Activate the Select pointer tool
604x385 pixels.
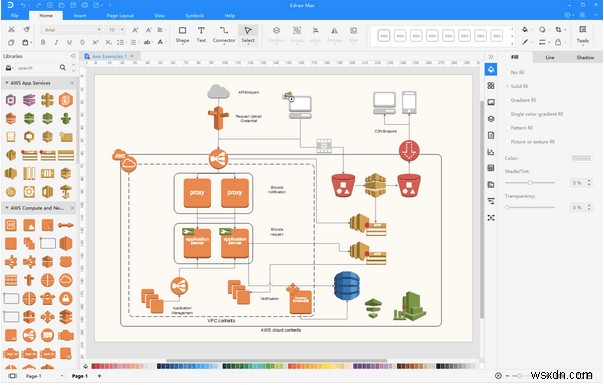coord(248,34)
